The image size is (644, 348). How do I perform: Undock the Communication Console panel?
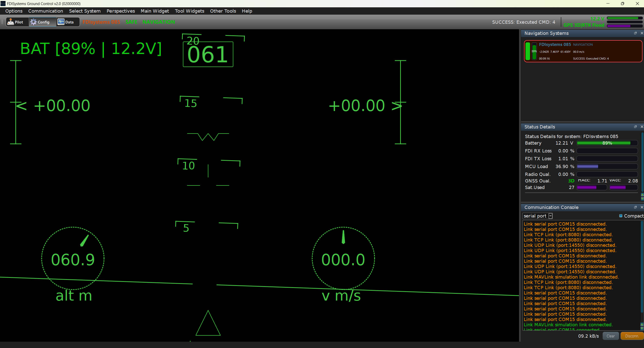pyautogui.click(x=635, y=207)
